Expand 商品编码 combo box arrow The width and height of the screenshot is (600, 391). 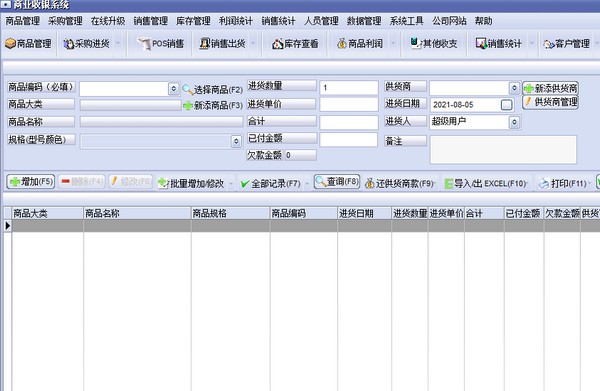pos(173,89)
